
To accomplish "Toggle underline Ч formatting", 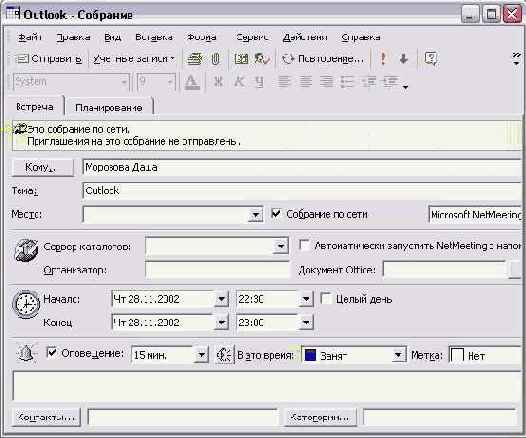I will [x=259, y=82].
